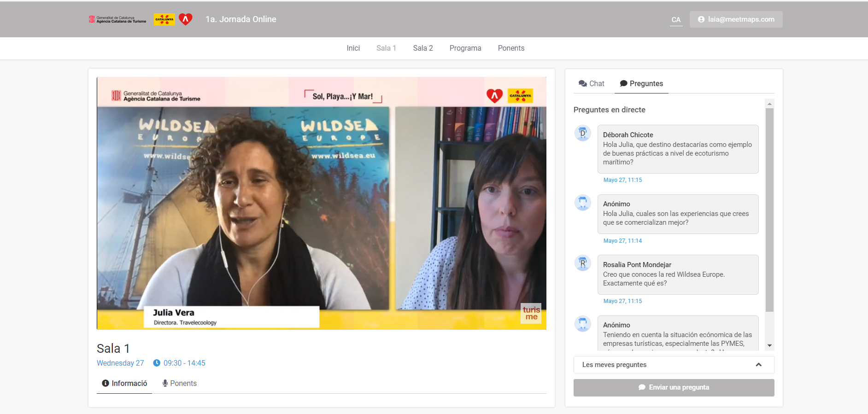Click the scroll down arrow of questions list
Viewport: 868px width, 414px height.
[769, 346]
